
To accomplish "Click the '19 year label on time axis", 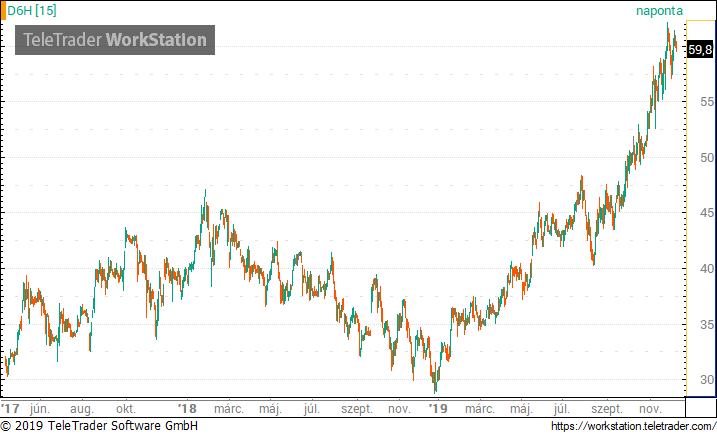I will [438, 408].
